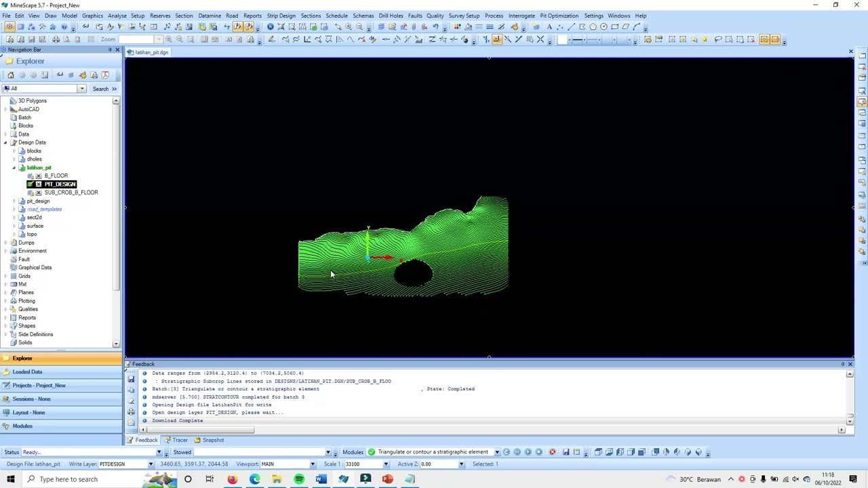Screen dimensions: 868x488
Task: Select the circle drawing tool
Action: click(x=604, y=27)
